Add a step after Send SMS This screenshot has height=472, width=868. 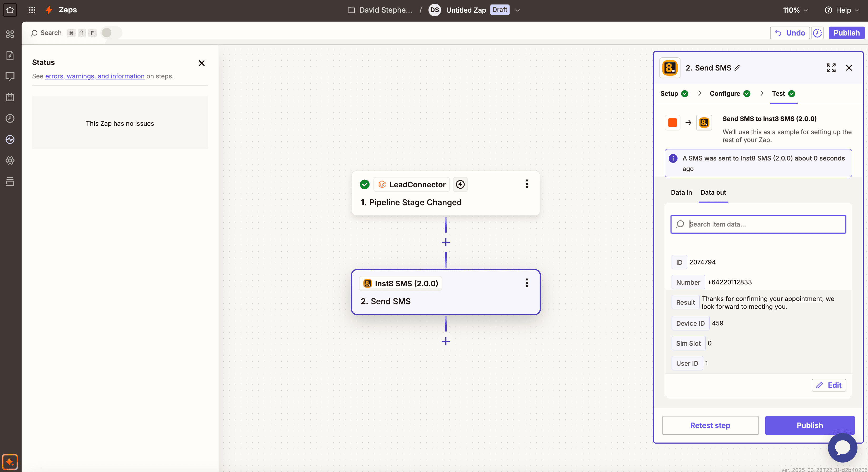coord(446,342)
